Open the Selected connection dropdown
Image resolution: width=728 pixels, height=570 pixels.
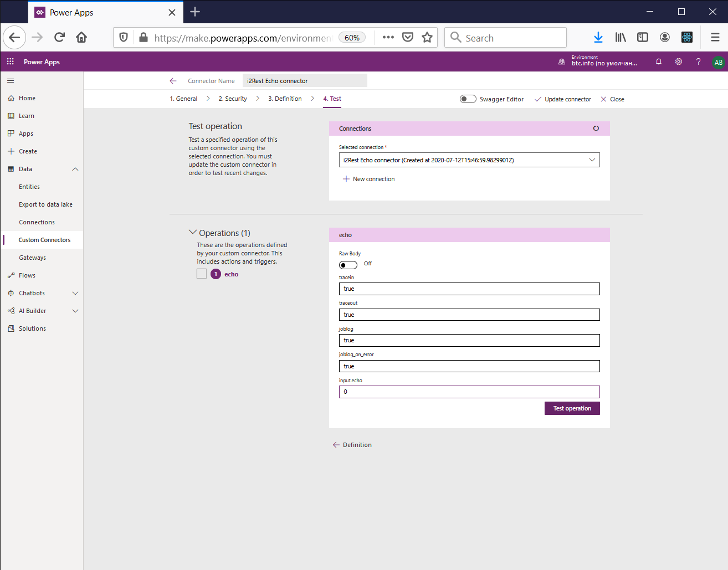point(469,160)
